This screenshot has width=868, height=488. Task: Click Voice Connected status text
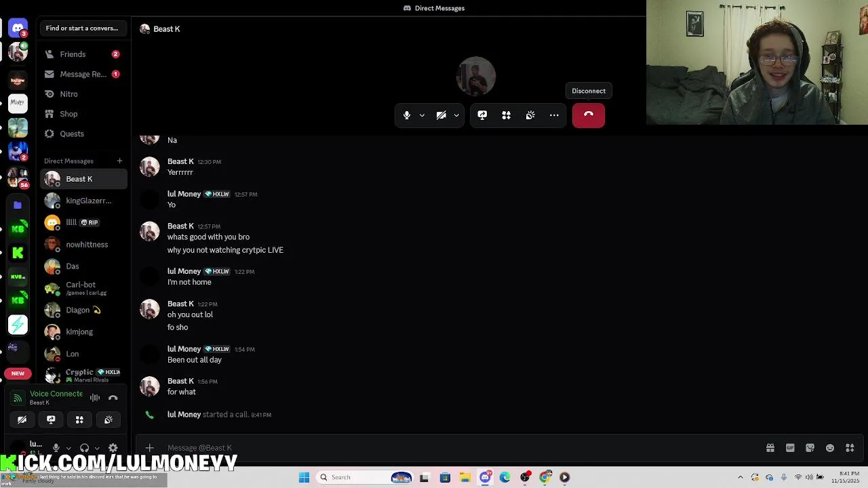[56, 394]
